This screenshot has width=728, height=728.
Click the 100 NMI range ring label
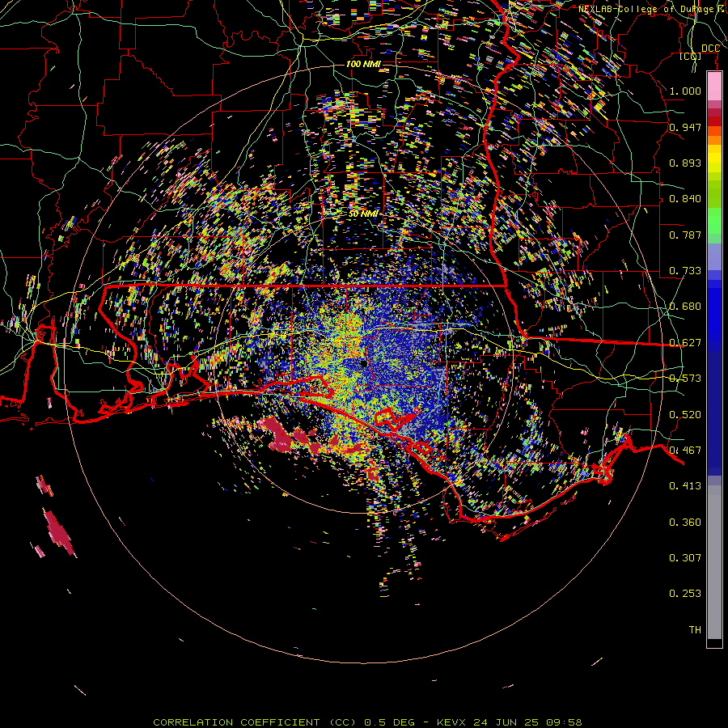coord(363,64)
